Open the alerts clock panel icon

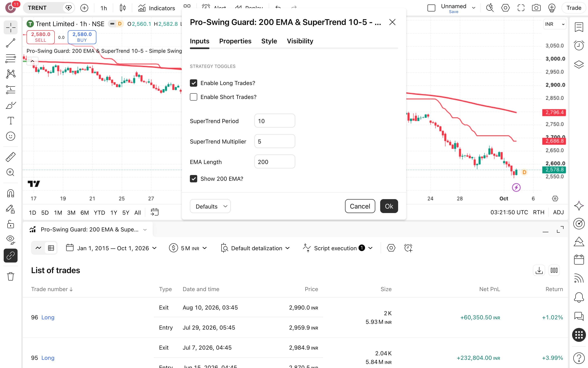click(579, 45)
